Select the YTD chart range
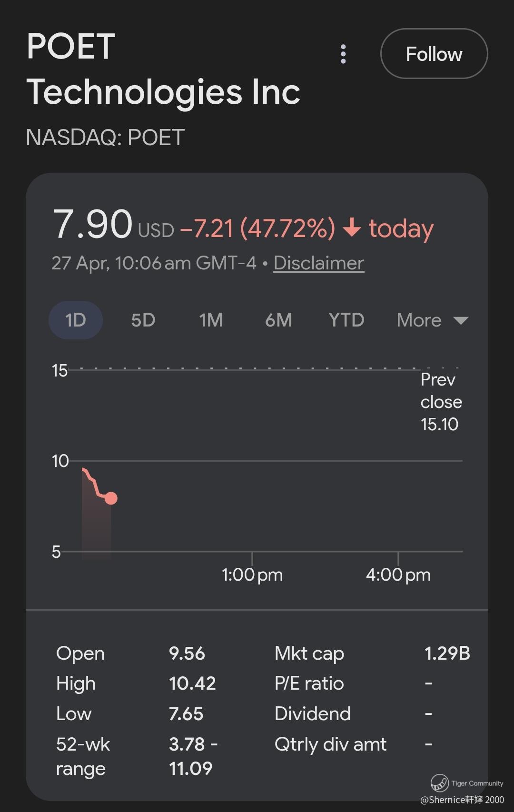This screenshot has width=514, height=812. pos(346,320)
